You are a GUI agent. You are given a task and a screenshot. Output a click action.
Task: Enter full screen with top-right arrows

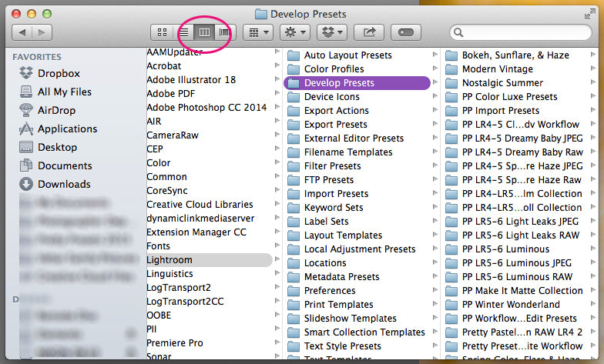pos(589,14)
